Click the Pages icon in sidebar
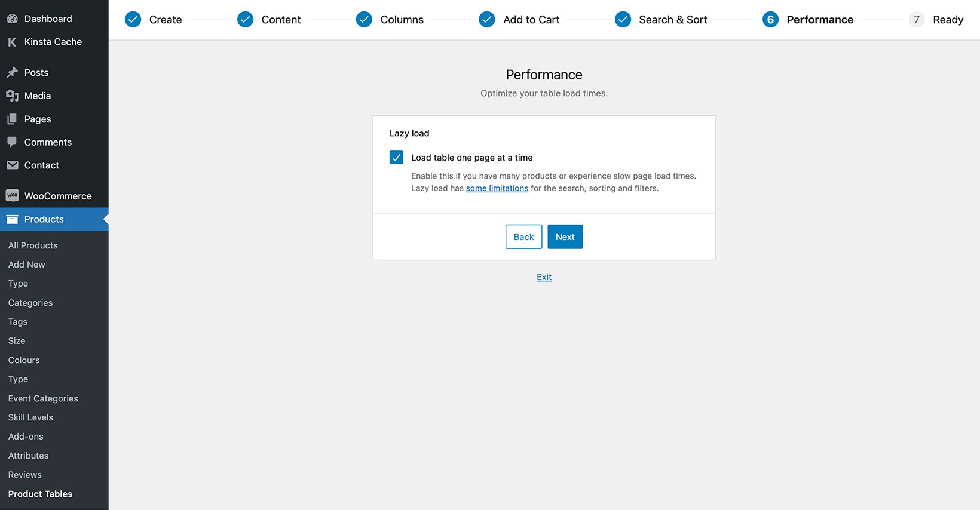Viewport: 980px width, 510px height. [12, 119]
